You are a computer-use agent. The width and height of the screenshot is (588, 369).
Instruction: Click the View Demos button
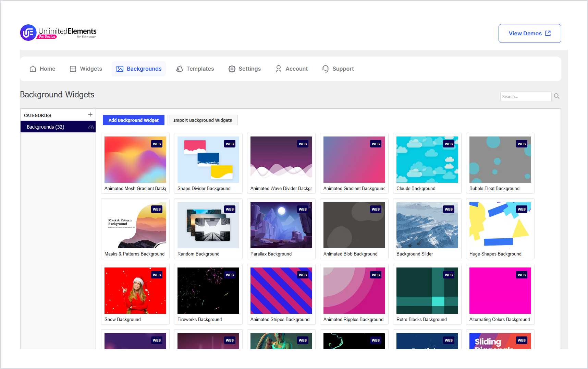pos(530,33)
